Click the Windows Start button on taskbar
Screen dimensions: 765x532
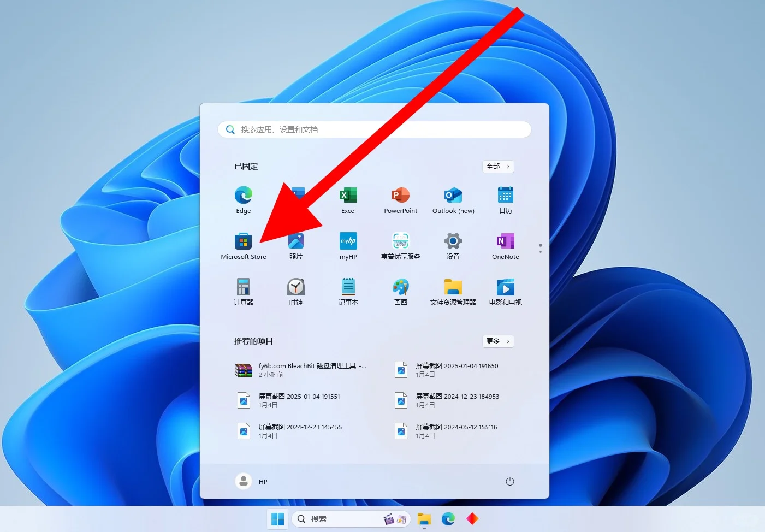tap(278, 519)
